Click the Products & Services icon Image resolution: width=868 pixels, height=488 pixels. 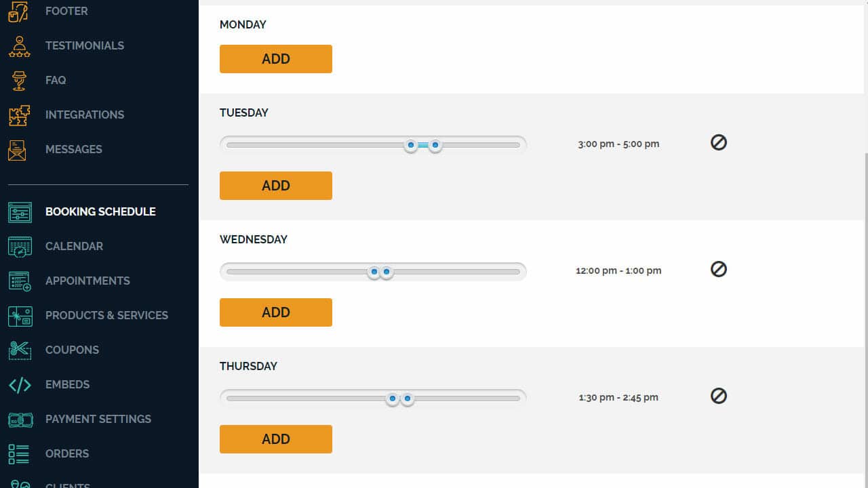(20, 315)
